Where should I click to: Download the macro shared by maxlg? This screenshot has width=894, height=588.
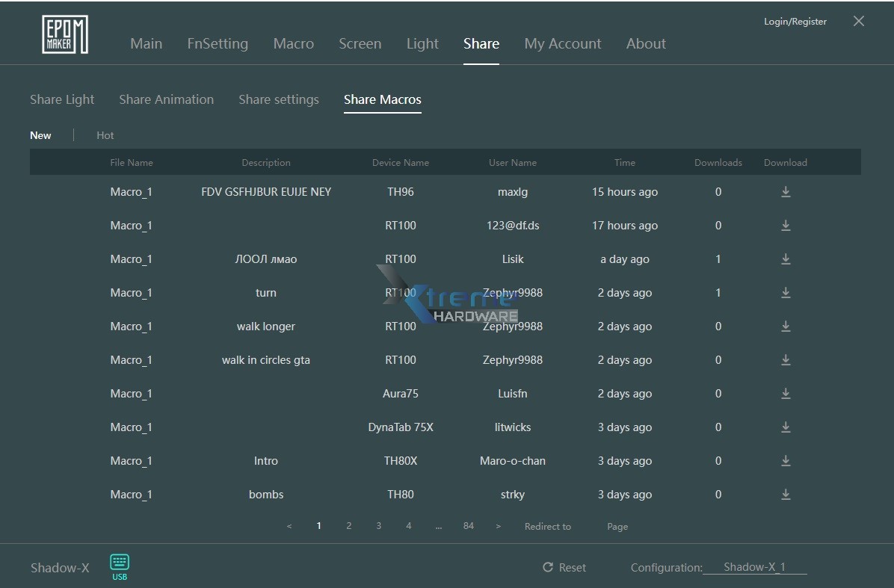(786, 192)
